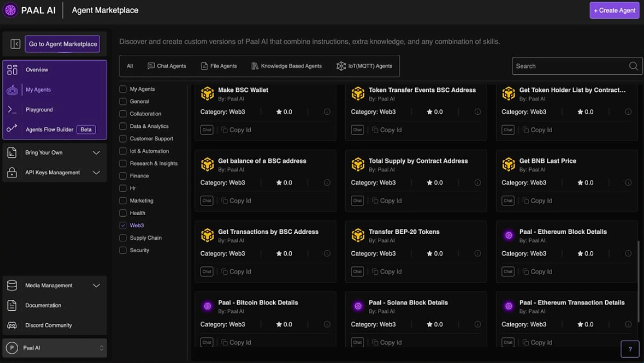Viewport: 644px width, 363px height.
Task: Copy Id of Make BSC Wallet
Action: [236, 130]
